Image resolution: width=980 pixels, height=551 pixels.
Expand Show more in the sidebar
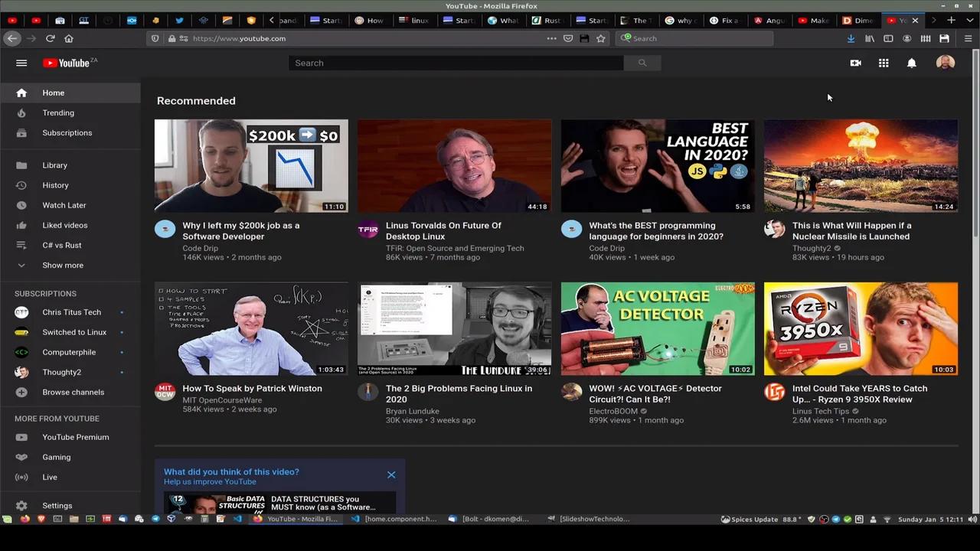pos(63,265)
